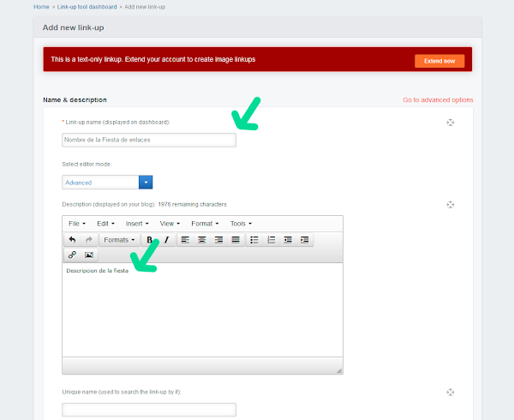This screenshot has height=420, width=514.
Task: Click inside the description text area
Action: click(202, 309)
